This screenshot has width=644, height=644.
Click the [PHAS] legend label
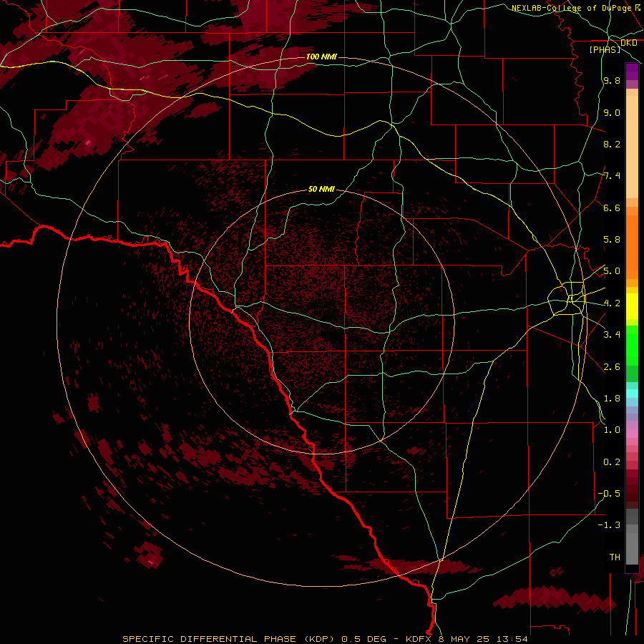[x=605, y=49]
